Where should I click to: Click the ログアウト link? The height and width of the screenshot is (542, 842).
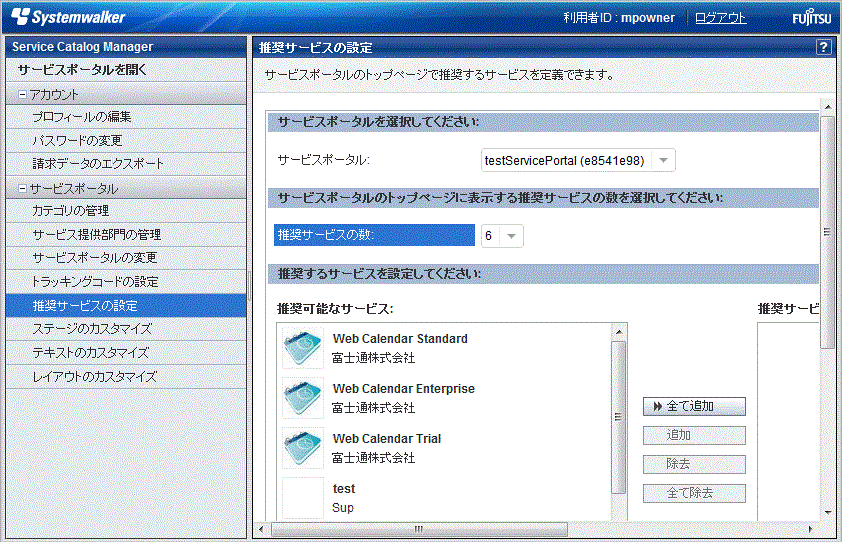point(720,18)
